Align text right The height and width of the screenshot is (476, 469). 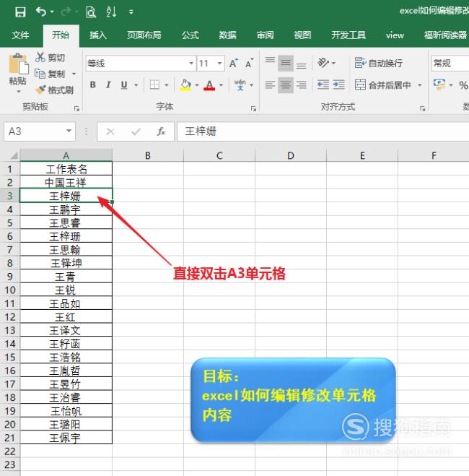301,85
